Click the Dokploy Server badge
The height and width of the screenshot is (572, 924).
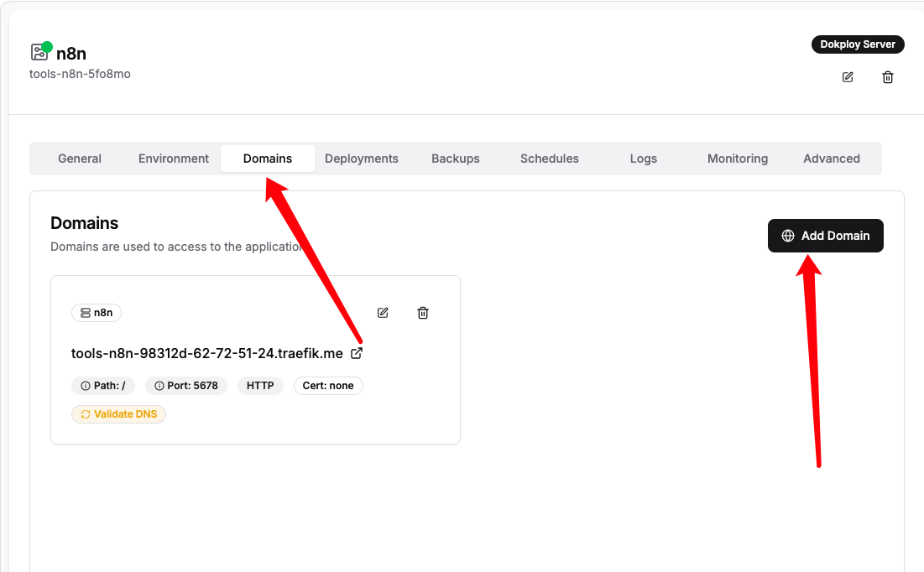[x=858, y=44]
